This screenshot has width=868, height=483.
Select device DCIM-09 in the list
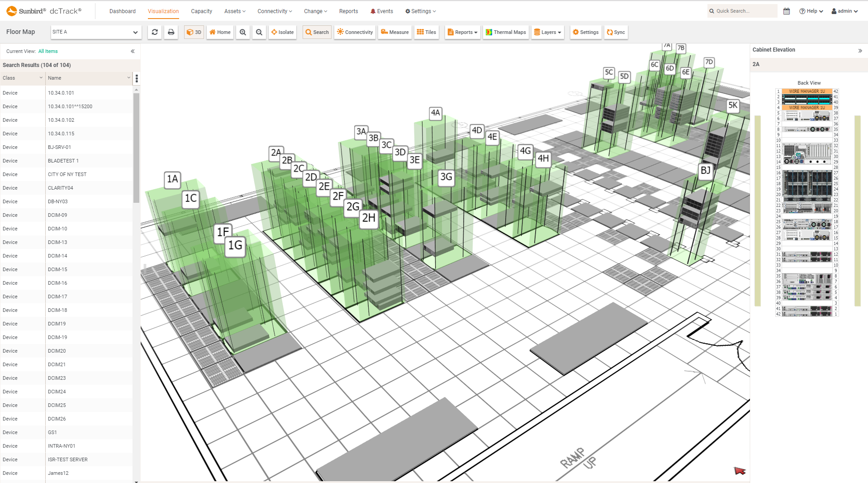(57, 215)
